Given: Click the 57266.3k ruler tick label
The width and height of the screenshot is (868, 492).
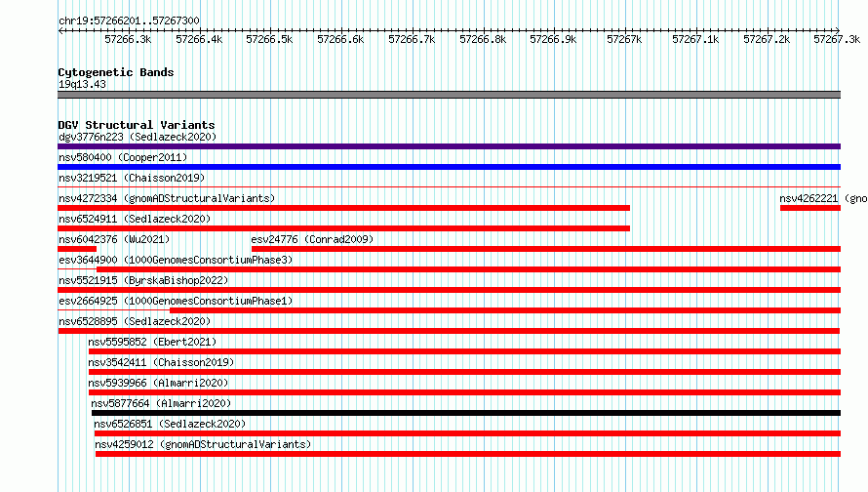Looking at the screenshot, I should (128, 39).
